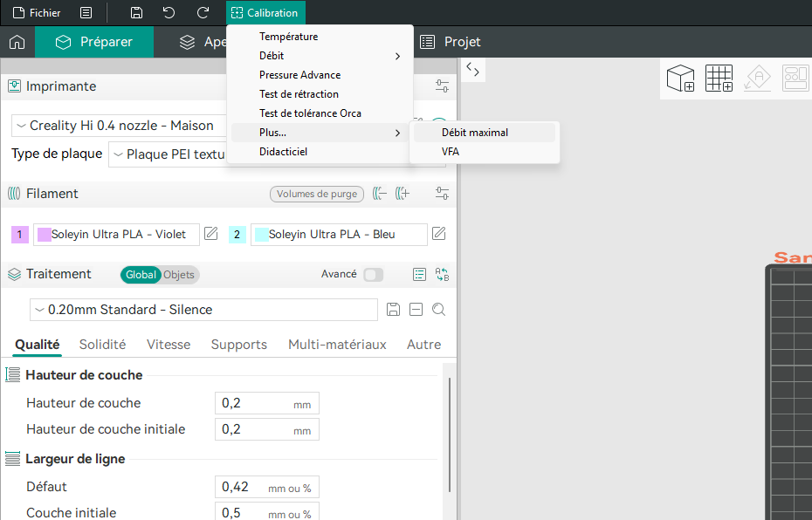Add a filament slot
812x520 pixels.
pos(403,194)
